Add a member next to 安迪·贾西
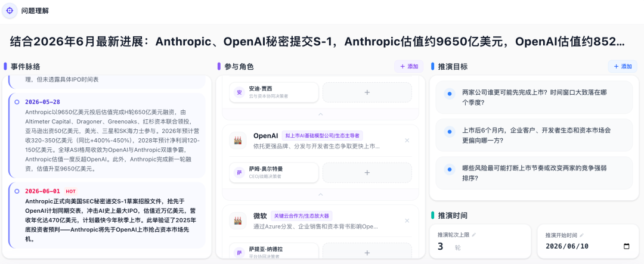 pos(367,92)
